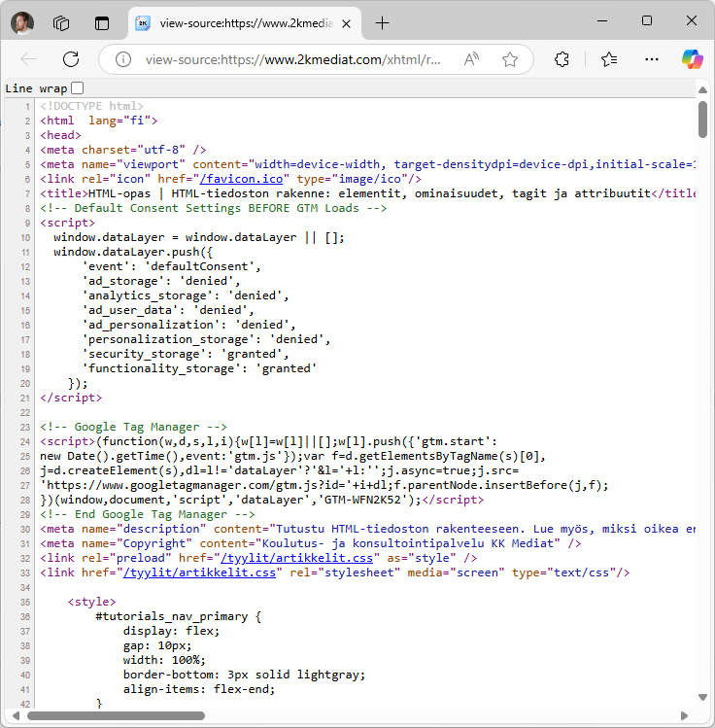Viewport: 715px width, 728px height.
Task: Close the view-source tab
Action: point(346,23)
